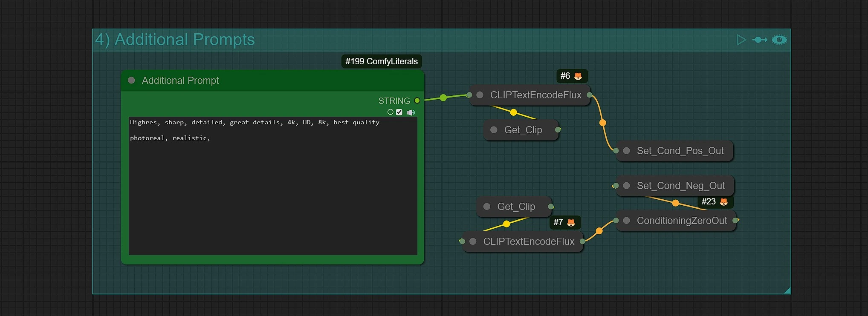The image size is (868, 316).
Task: Click the green link midpoint after STRING output
Action: (x=443, y=98)
